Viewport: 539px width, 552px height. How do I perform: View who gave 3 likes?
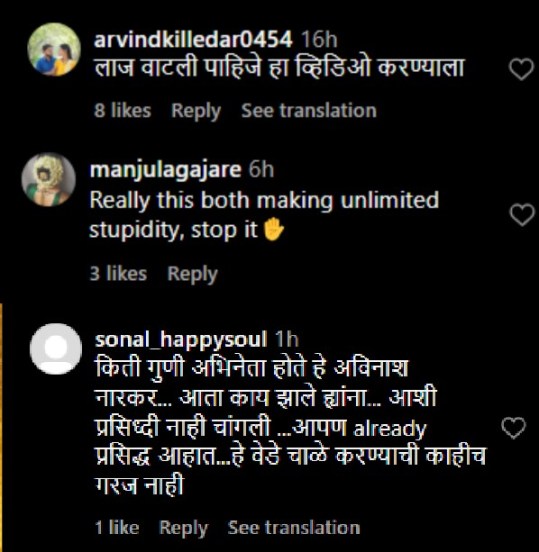pos(118,273)
